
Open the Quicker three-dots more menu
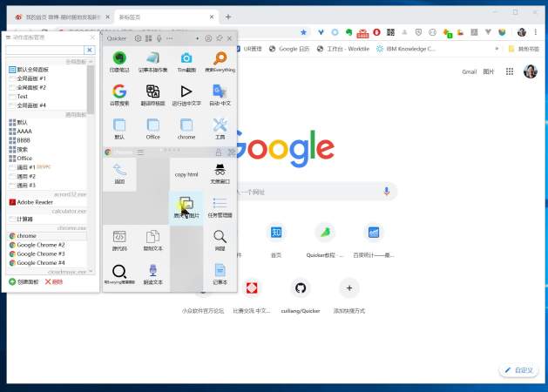[170, 38]
